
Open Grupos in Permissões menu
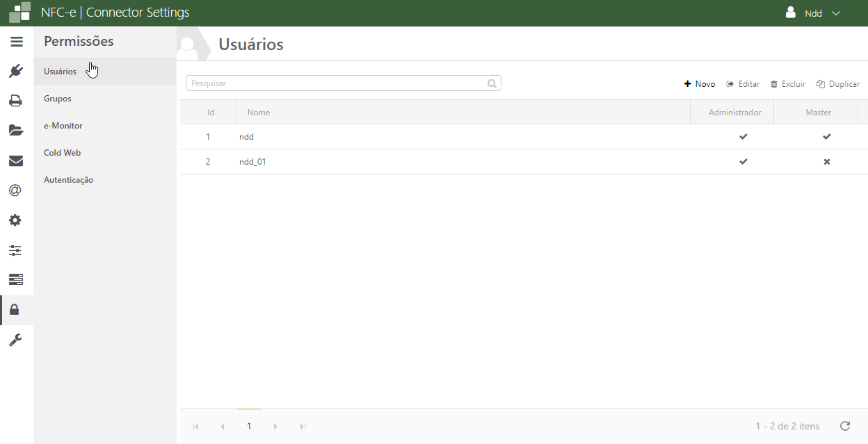(x=58, y=99)
